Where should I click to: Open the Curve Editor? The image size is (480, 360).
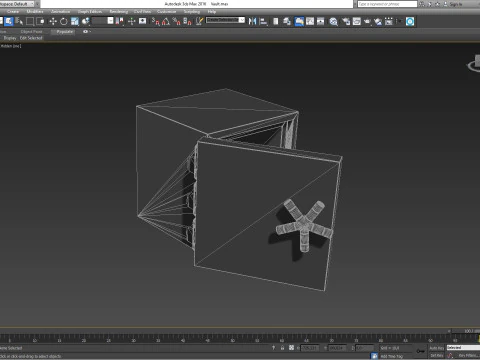point(310,21)
